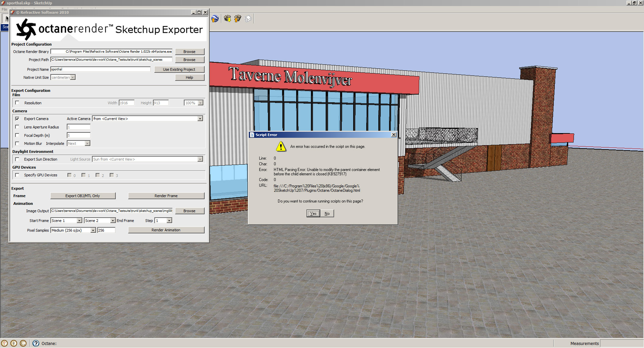The image size is (644, 348).
Task: Click the Image Output path field
Action: click(111, 211)
